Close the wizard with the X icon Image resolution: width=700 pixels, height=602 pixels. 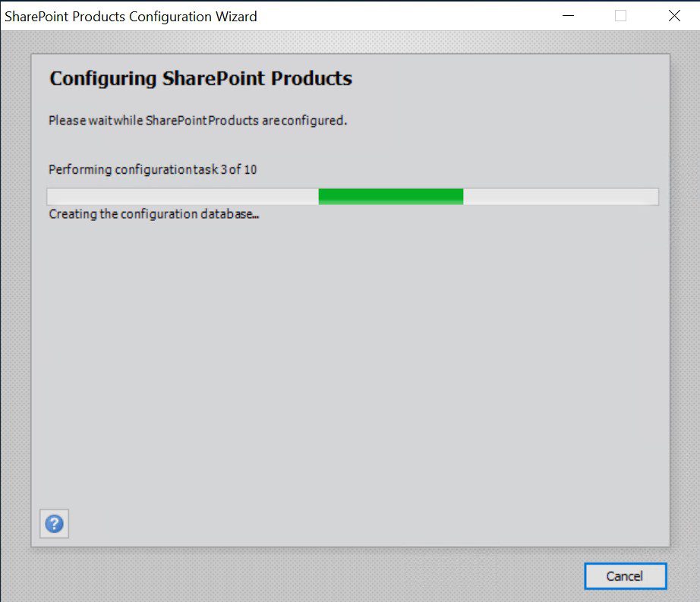[x=674, y=16]
